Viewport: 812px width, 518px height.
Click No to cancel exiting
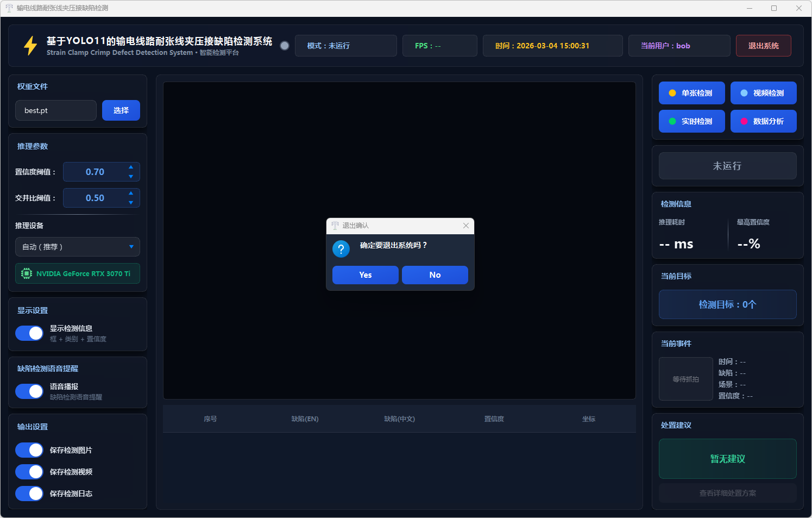(435, 275)
